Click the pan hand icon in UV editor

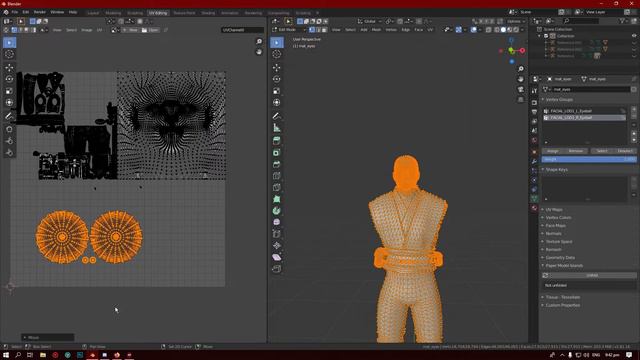point(259,52)
